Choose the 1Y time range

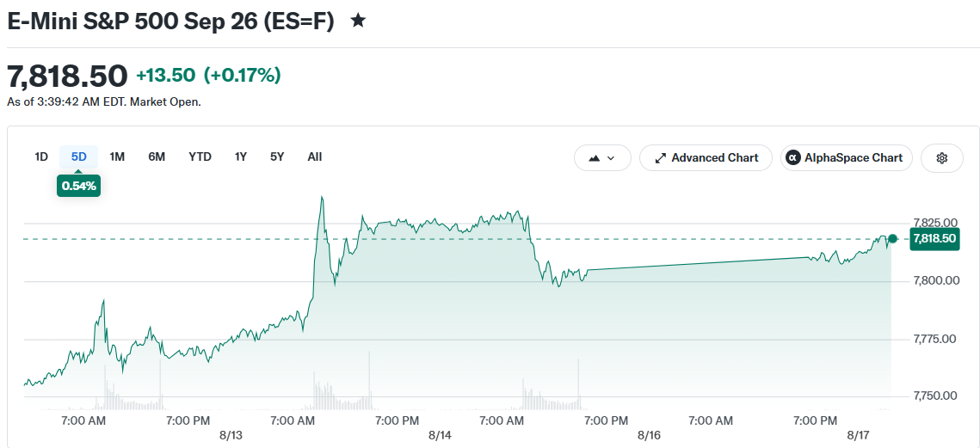click(x=241, y=156)
